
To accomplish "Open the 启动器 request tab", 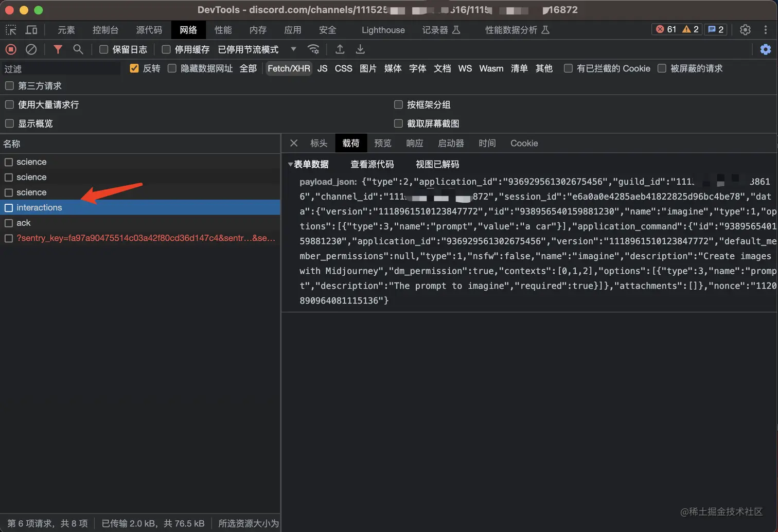I will [451, 143].
